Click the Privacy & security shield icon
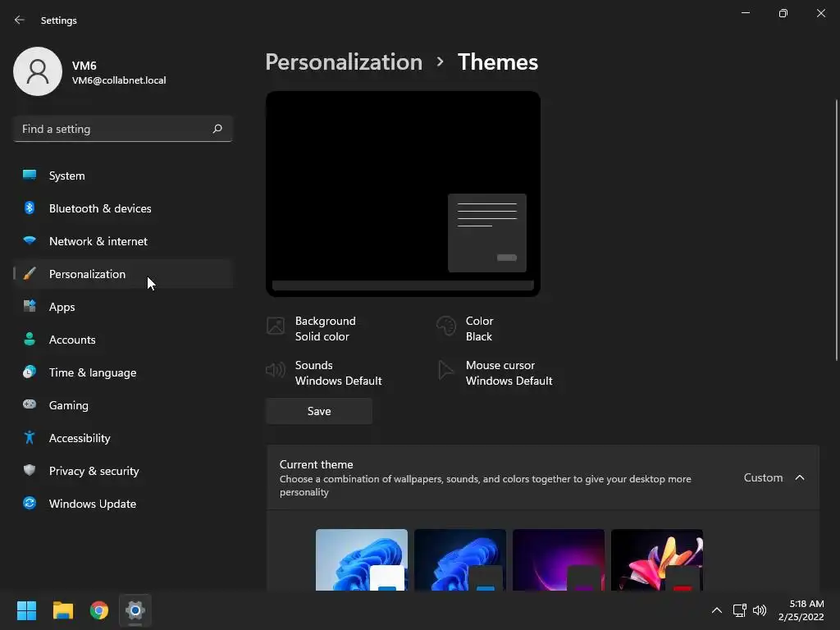The image size is (840, 630). coord(30,470)
